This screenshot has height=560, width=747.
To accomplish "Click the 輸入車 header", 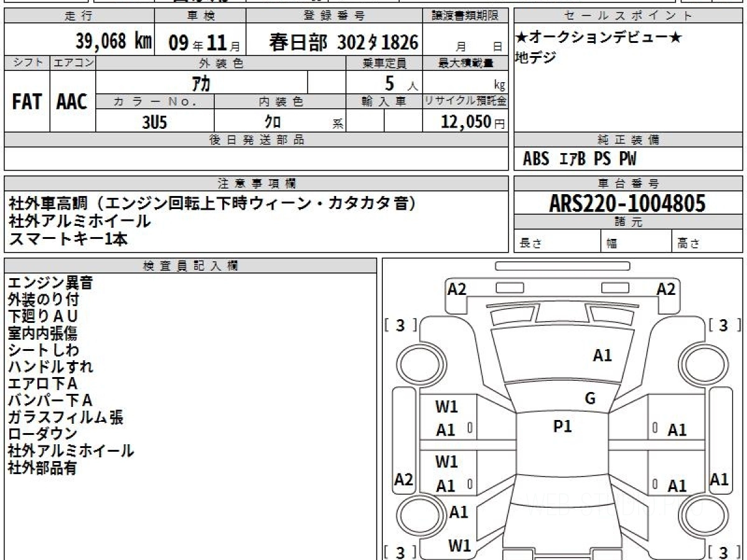I will [x=384, y=101].
